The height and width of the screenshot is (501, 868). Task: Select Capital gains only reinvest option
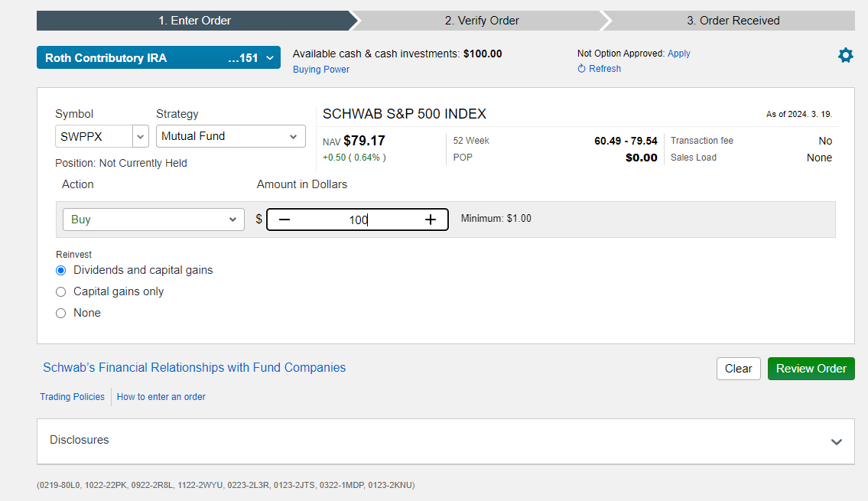click(x=61, y=291)
